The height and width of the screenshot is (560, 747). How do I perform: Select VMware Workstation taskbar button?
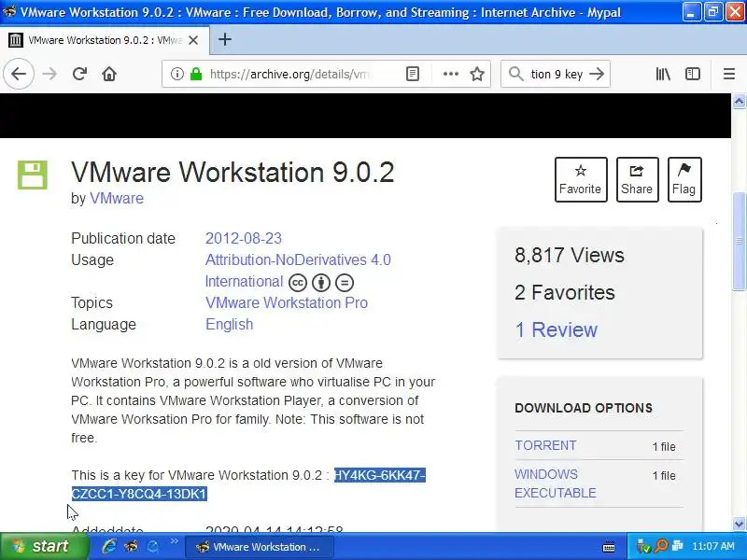point(259,547)
